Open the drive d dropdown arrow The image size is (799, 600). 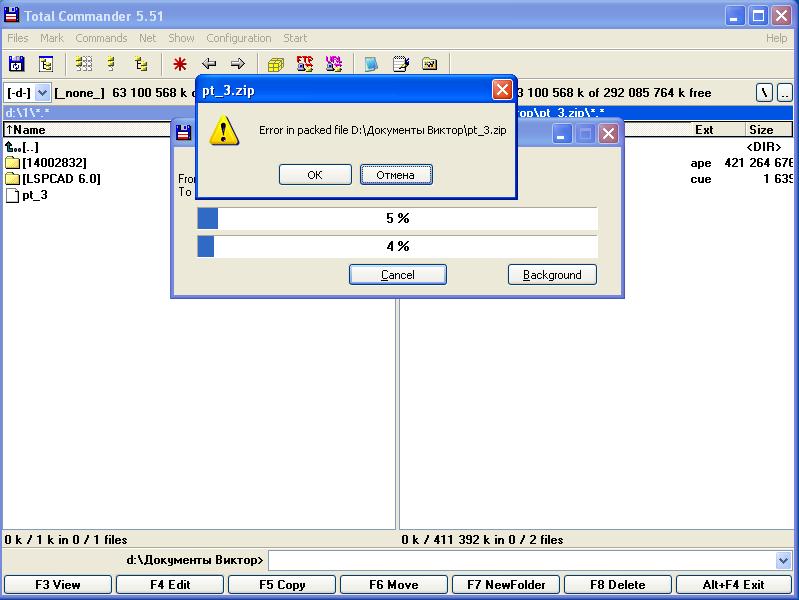[43, 93]
